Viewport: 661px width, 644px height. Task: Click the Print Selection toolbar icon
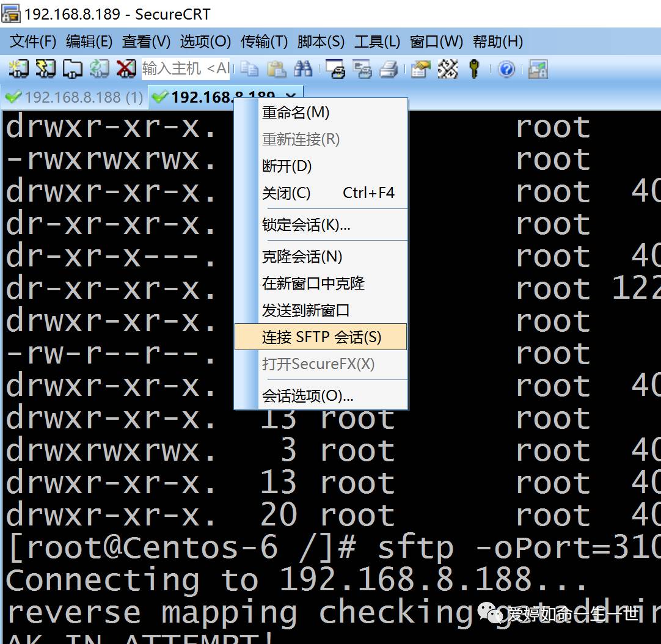click(362, 69)
